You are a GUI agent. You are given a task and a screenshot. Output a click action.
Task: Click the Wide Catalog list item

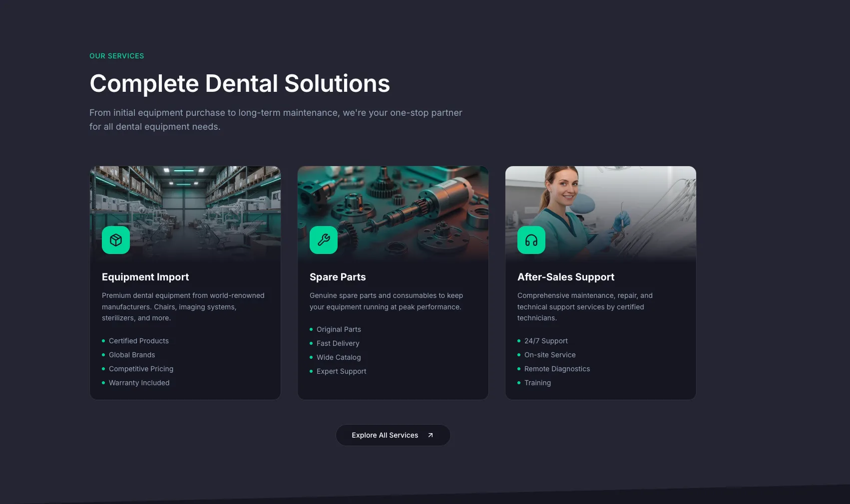pyautogui.click(x=335, y=357)
